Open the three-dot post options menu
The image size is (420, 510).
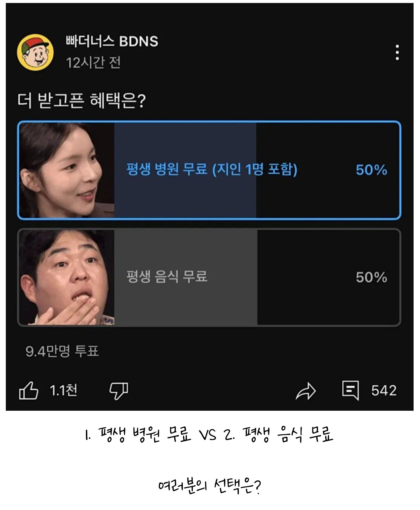[x=397, y=53]
